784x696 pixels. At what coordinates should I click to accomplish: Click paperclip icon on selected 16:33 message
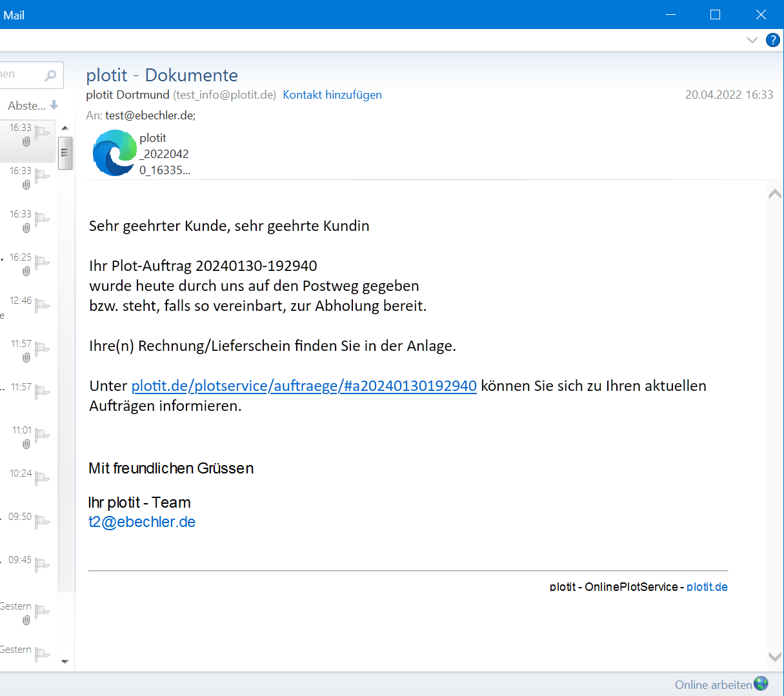point(26,142)
